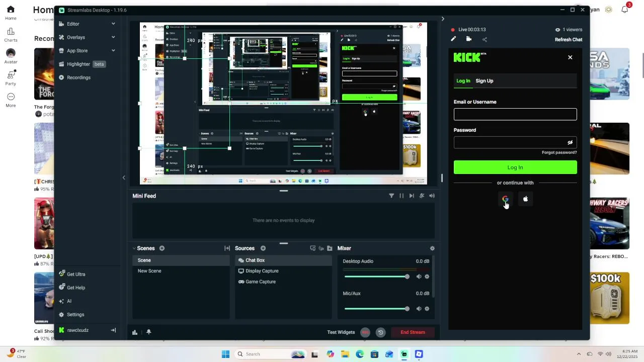Toggle Kick password visibility eye icon
The width and height of the screenshot is (644, 362).
570,143
